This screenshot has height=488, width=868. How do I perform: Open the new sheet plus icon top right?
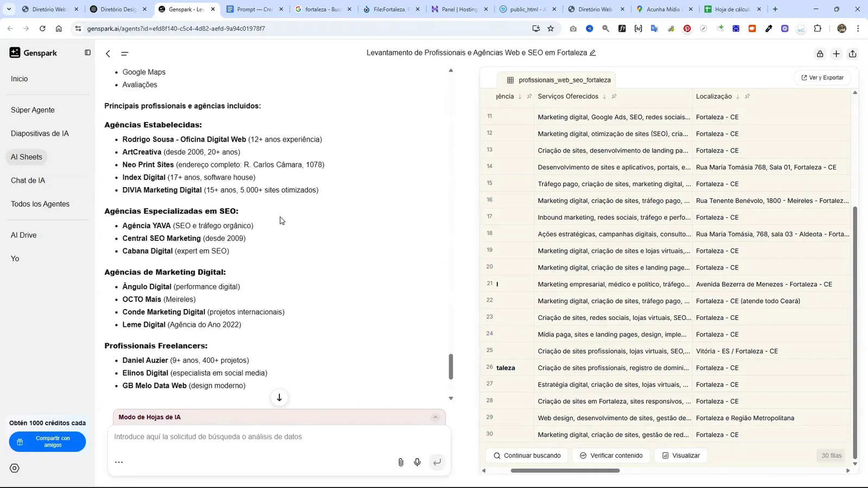pyautogui.click(x=835, y=53)
